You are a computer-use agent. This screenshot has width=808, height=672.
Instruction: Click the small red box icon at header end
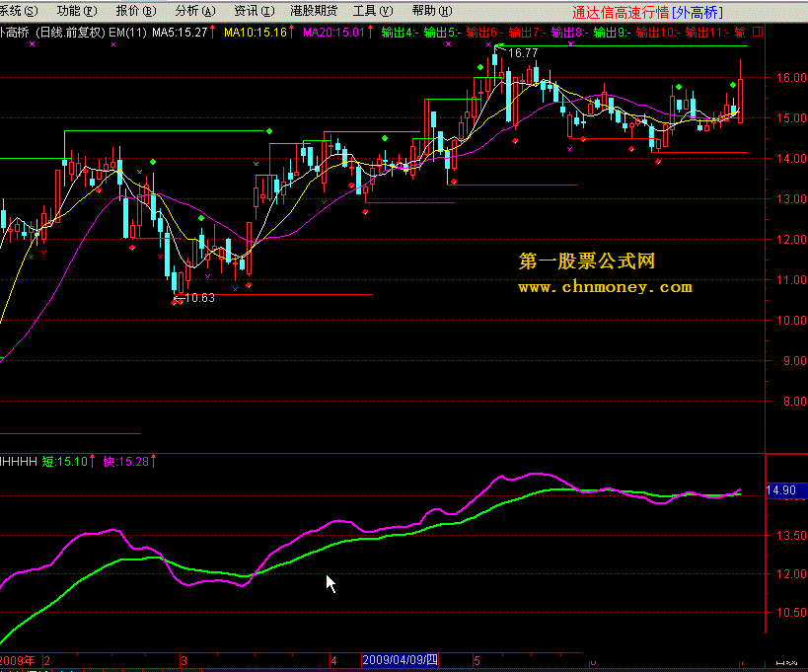coord(758,32)
